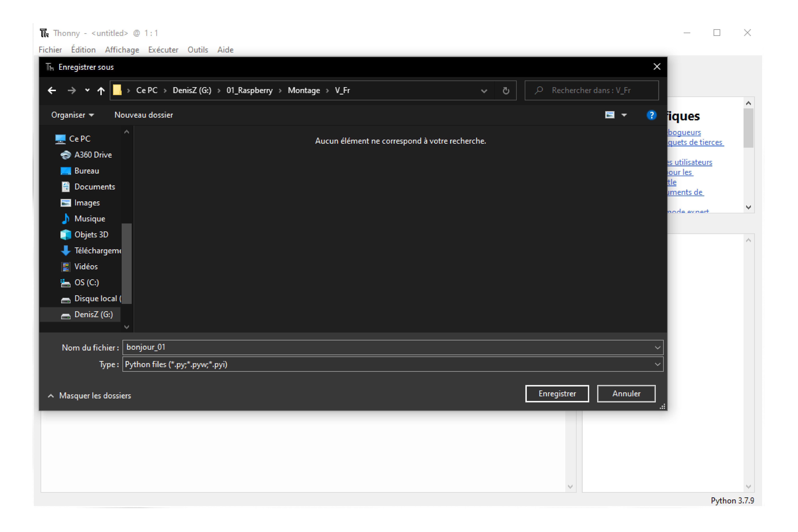The image size is (798, 532).
Task: Open the Exécuter menu
Action: [x=163, y=50]
